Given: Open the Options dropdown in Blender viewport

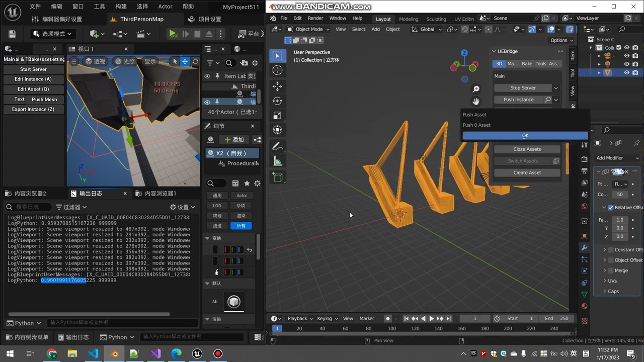Looking at the screenshot, I should point(561,40).
